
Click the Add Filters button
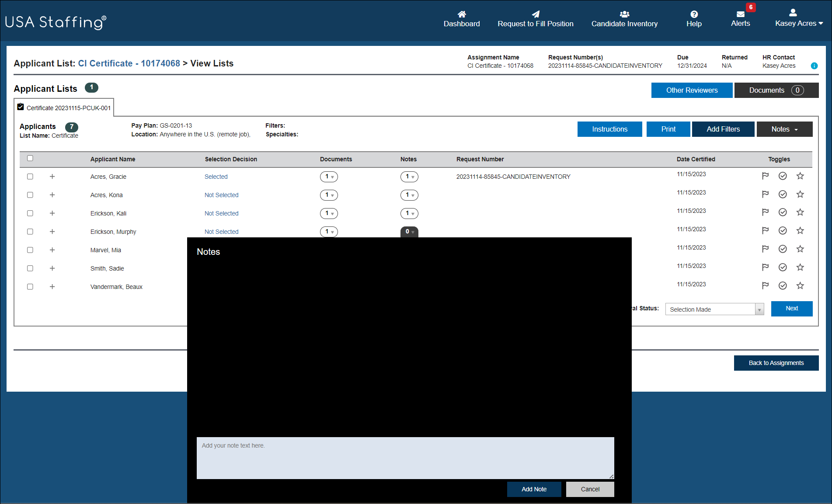click(x=723, y=129)
